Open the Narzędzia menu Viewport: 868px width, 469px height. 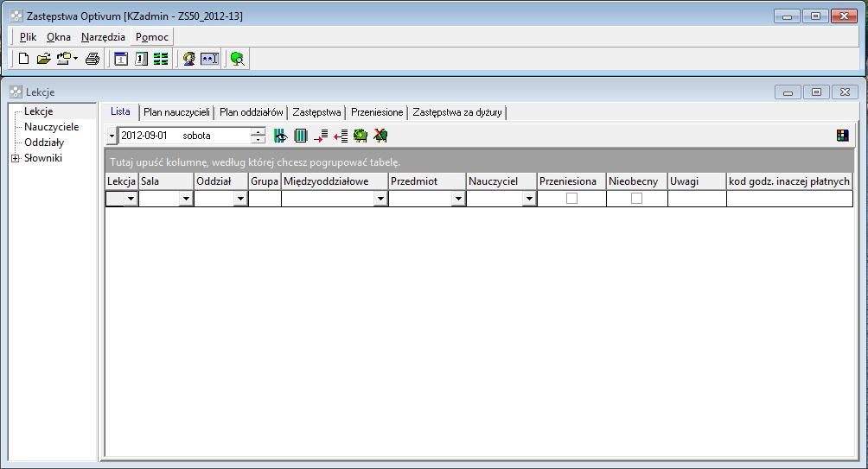pos(103,37)
